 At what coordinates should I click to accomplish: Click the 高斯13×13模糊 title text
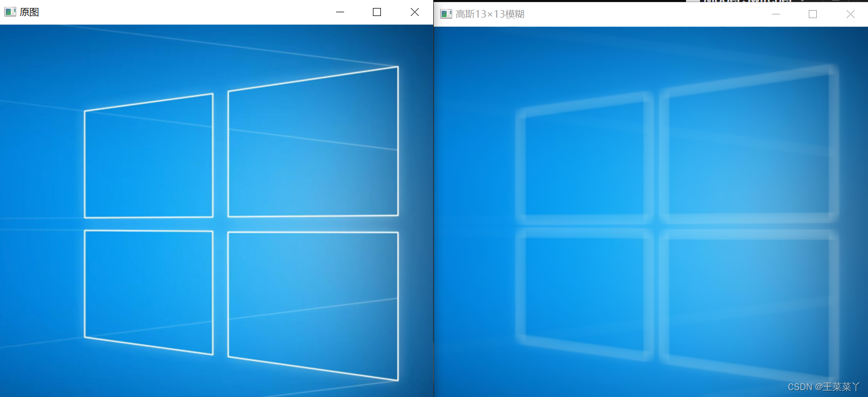pyautogui.click(x=490, y=14)
